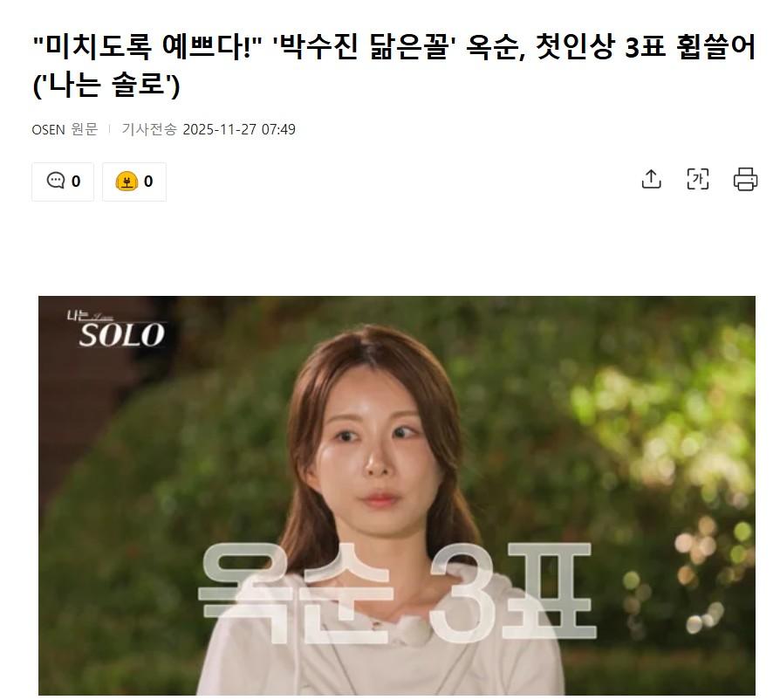
Task: Open reactions button showing 0
Action: pos(134,182)
